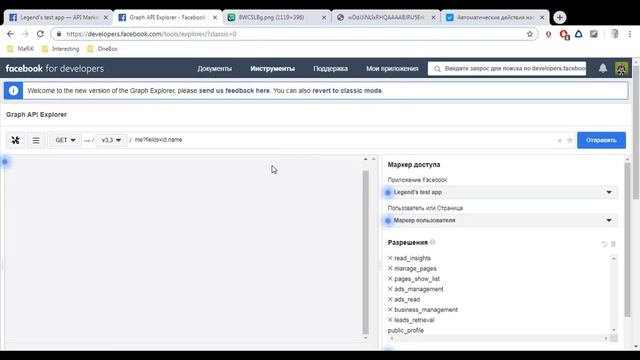The width and height of the screenshot is (640, 360).
Task: Go back with browser back arrow
Action: (10, 34)
